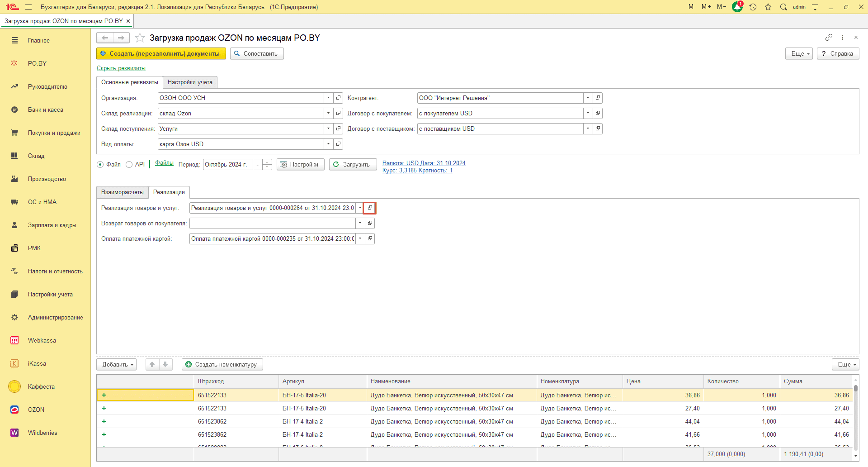Open the Договор с поставщиком record button
The height and width of the screenshot is (467, 868).
click(598, 129)
